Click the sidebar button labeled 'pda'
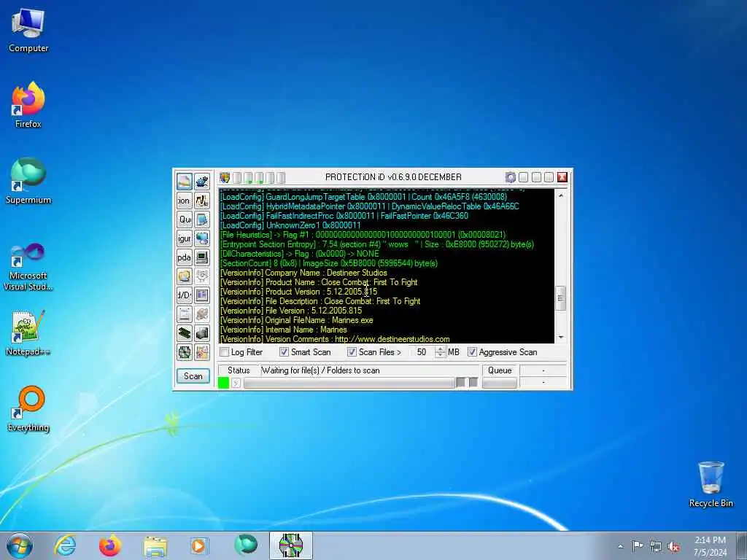 [x=185, y=257]
